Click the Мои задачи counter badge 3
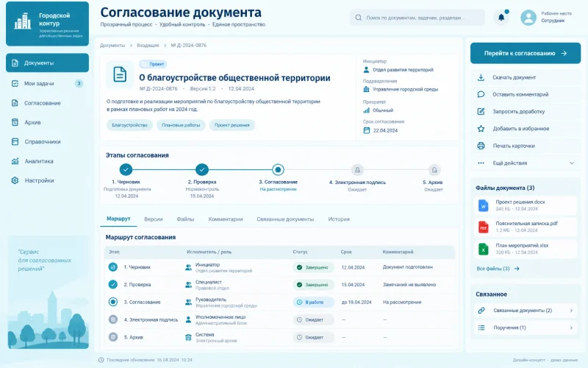 coord(79,83)
